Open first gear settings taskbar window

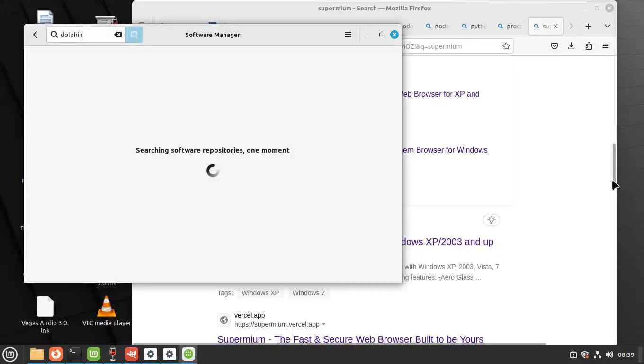[x=151, y=354]
